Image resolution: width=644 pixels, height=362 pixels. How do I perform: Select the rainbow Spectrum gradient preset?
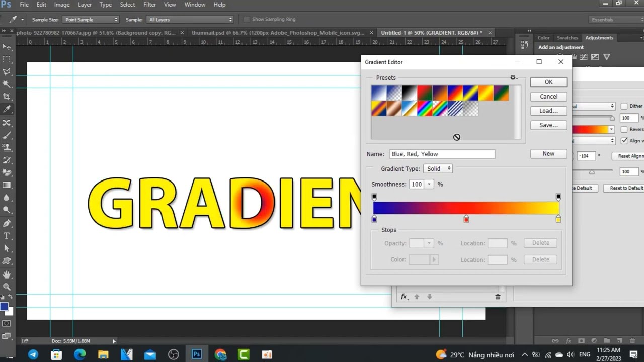coord(425,109)
